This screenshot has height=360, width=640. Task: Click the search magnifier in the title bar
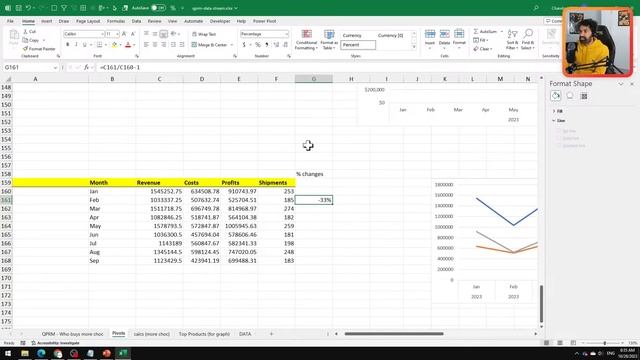[x=536, y=8]
